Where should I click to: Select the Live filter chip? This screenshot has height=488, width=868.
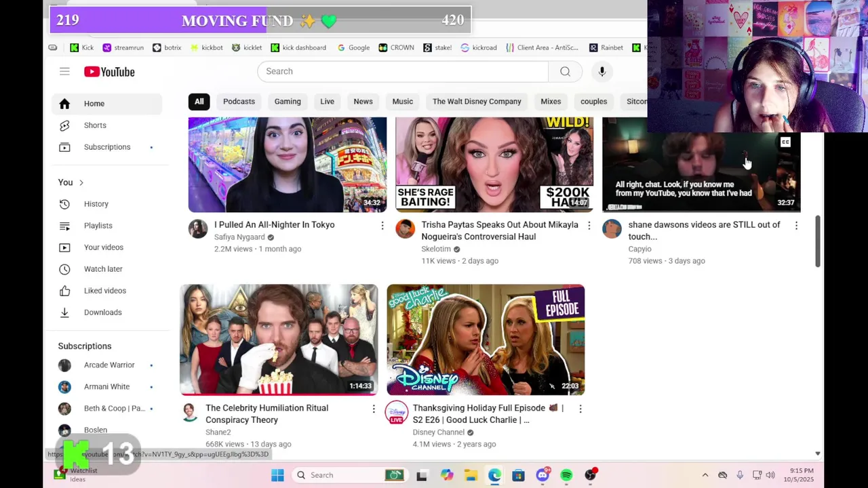point(327,102)
